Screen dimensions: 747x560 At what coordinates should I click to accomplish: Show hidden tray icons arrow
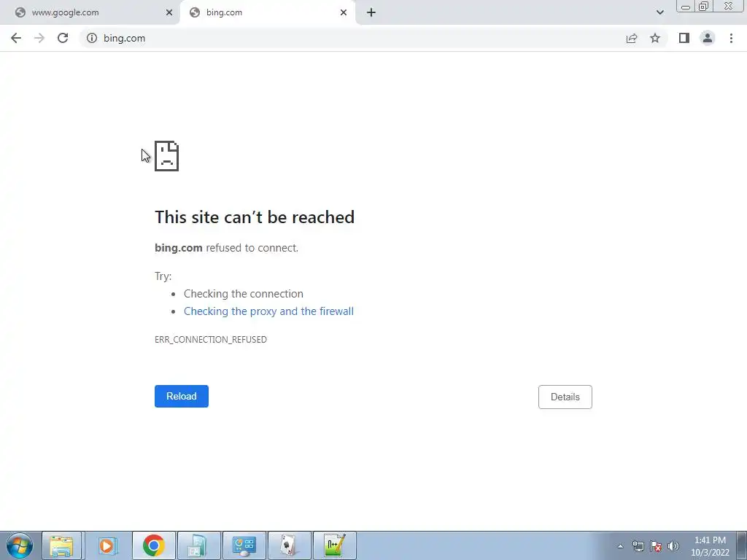[620, 546]
